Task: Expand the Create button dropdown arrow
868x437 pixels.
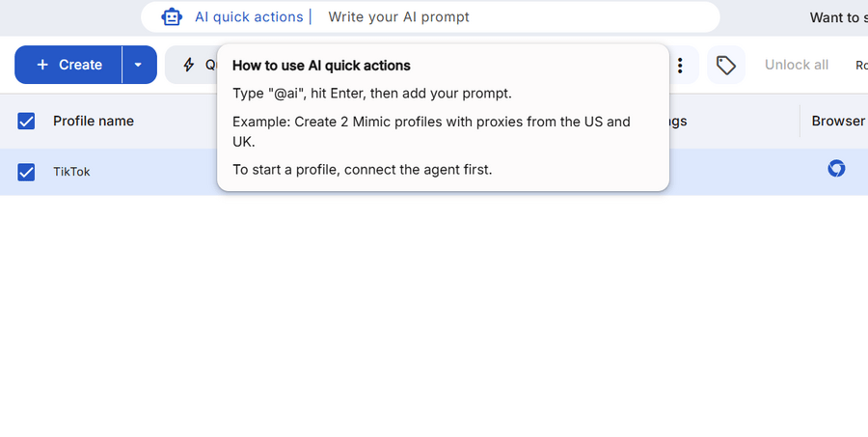Action: pyautogui.click(x=138, y=65)
